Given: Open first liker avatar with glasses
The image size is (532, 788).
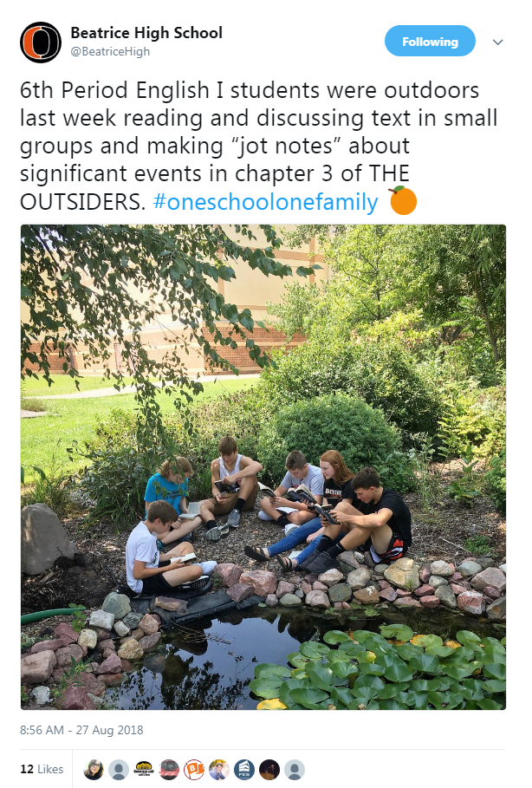Looking at the screenshot, I should pos(94,770).
